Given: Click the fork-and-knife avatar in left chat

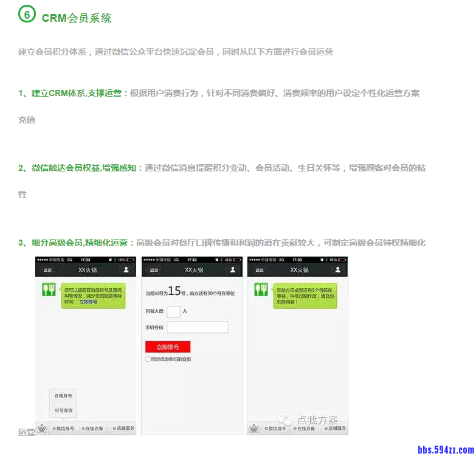Looking at the screenshot, I should tap(48, 290).
